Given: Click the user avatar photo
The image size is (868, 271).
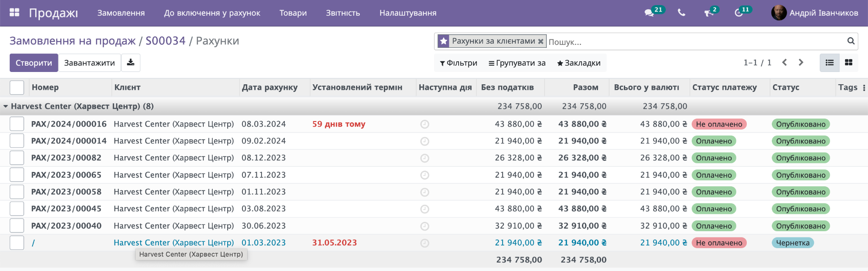Looking at the screenshot, I should (779, 13).
